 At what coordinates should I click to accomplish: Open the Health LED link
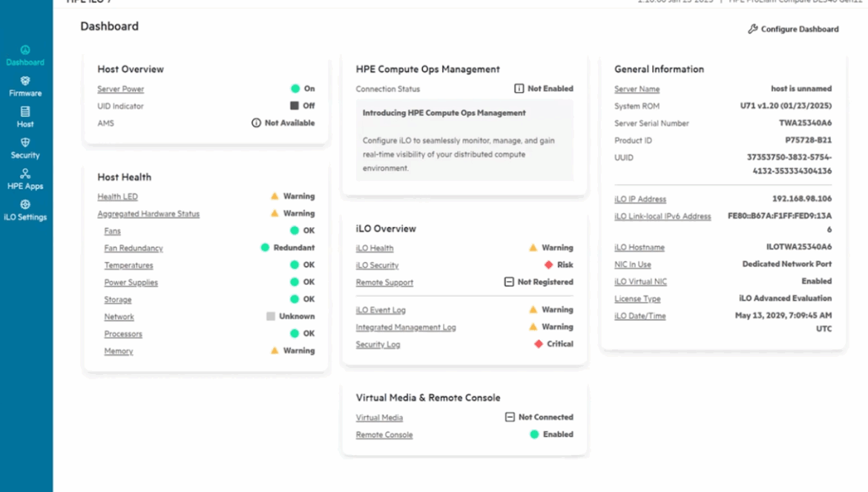117,197
